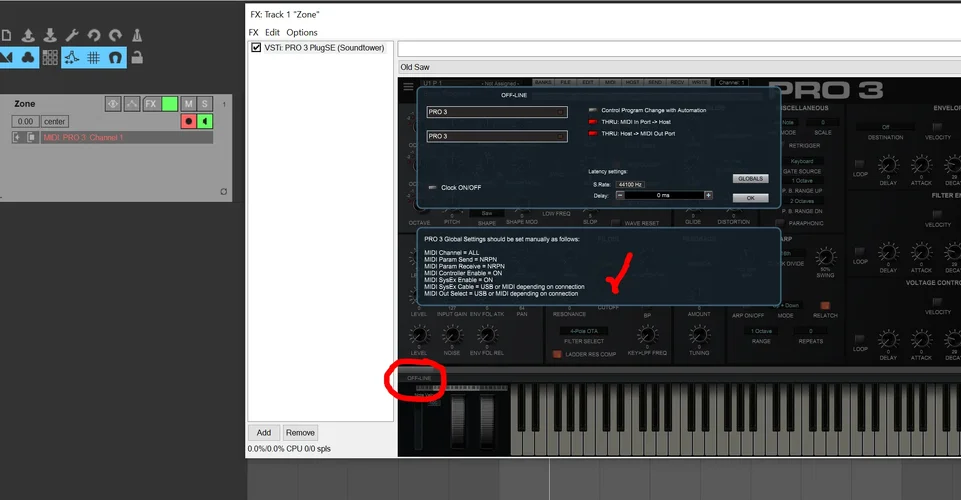Toggle the WAVE RESET switch

click(615, 223)
